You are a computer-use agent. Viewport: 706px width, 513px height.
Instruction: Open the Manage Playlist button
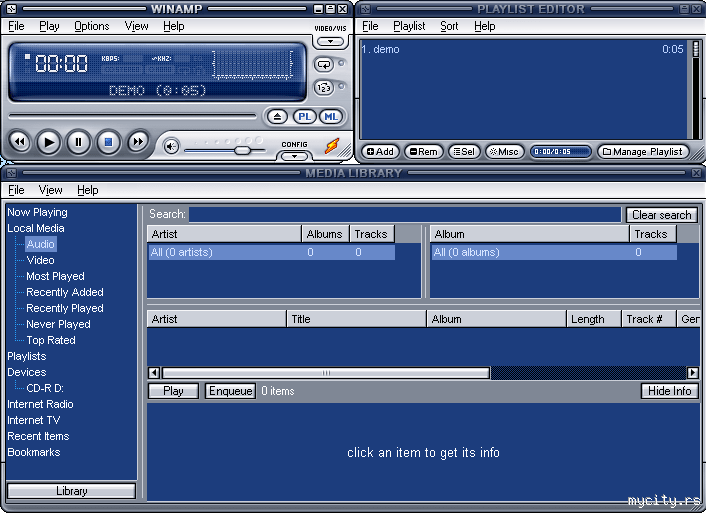(x=643, y=152)
